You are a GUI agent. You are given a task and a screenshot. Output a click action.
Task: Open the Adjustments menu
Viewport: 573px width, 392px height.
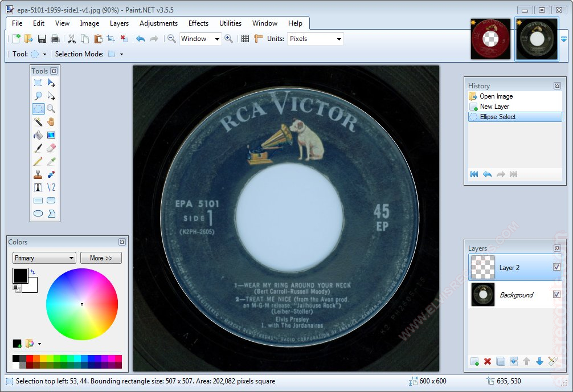158,23
